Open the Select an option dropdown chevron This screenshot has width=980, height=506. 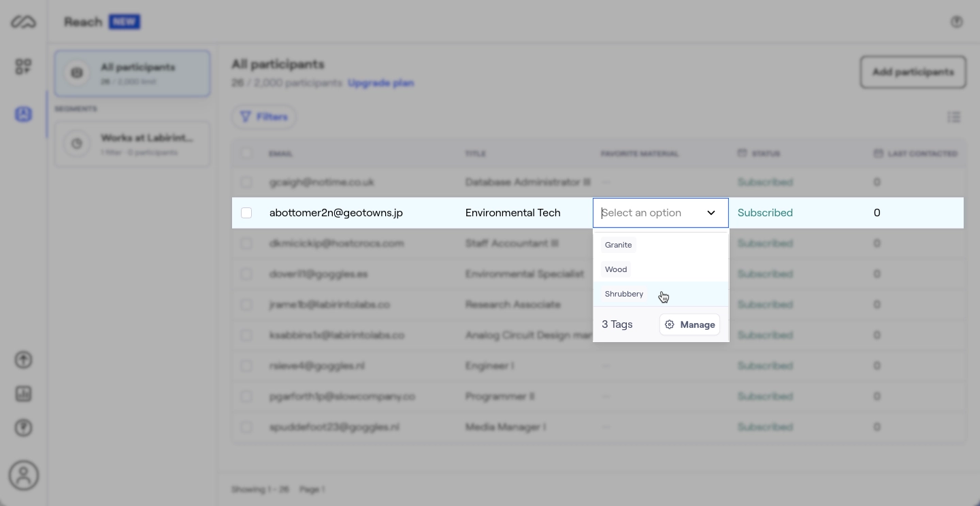click(x=711, y=213)
